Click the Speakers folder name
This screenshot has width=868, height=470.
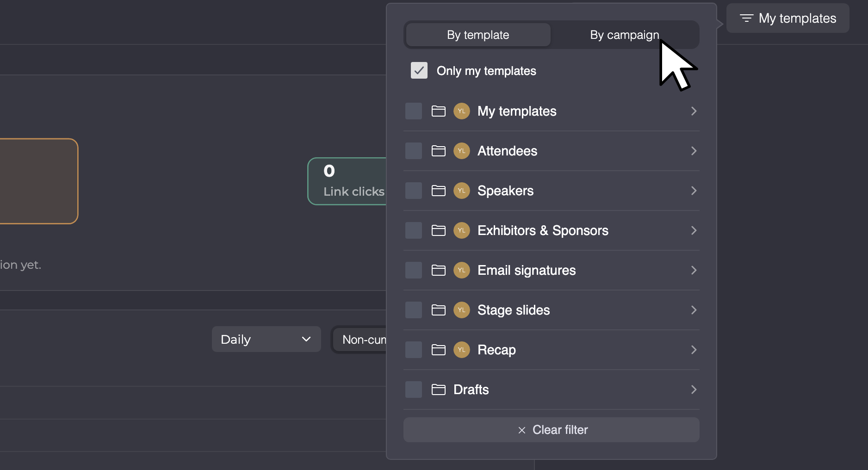point(505,191)
